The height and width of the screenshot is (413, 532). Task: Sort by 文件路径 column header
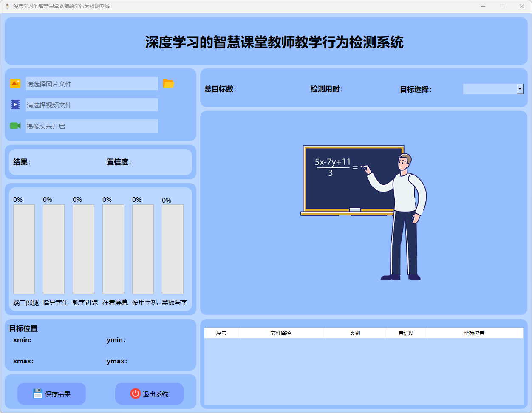click(x=280, y=333)
